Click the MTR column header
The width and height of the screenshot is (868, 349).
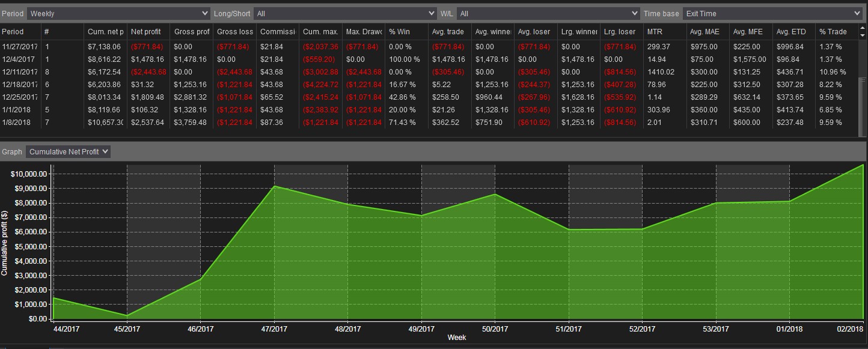(664, 31)
